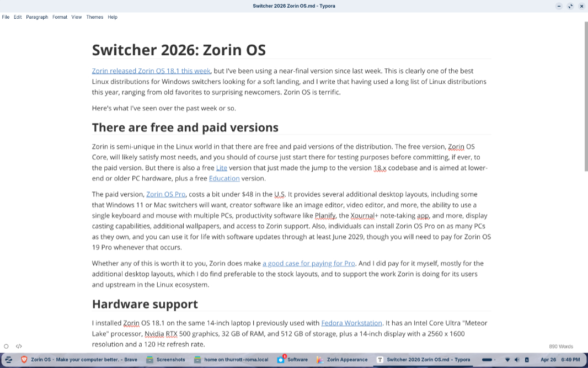Open the Help menu
This screenshot has height=368, width=588.
coord(113,17)
